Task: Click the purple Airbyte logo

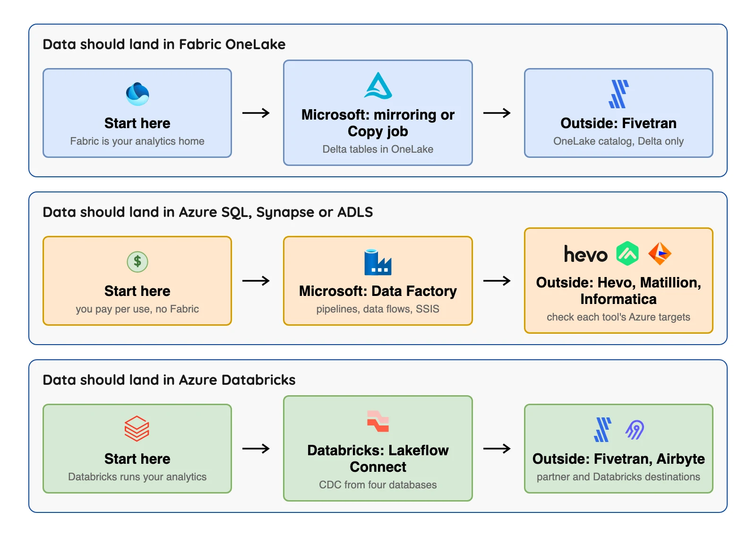Action: (635, 430)
